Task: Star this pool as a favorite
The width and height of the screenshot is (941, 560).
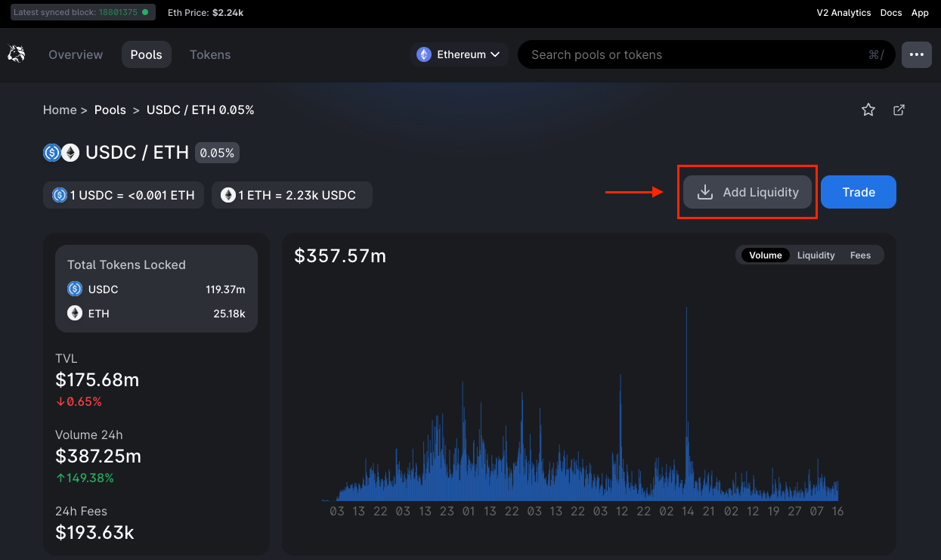Action: [868, 110]
